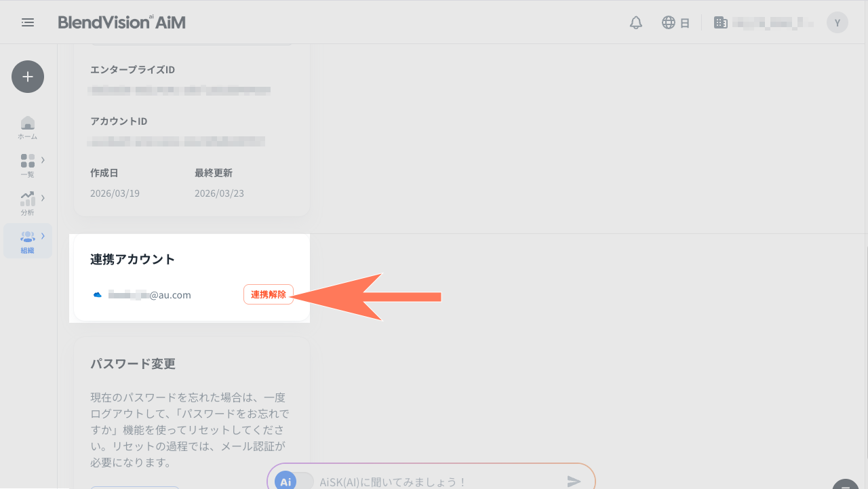Open the user avatar Y menu
Screen dimensions: 868x489
[x=837, y=22]
